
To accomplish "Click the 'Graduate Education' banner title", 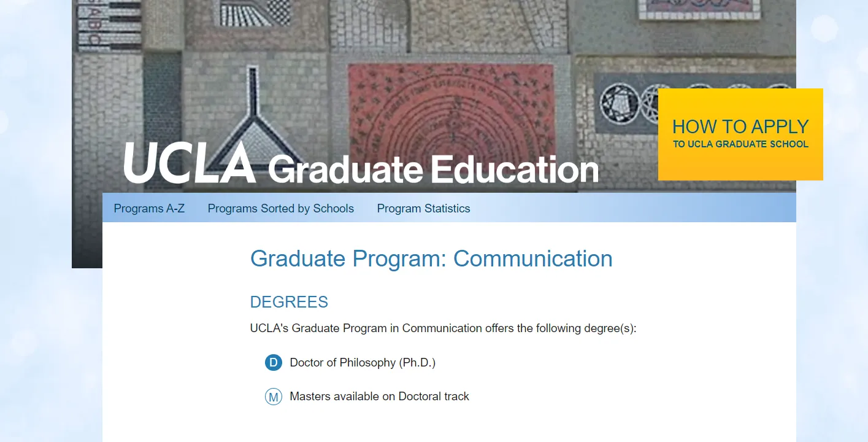I will pos(432,169).
